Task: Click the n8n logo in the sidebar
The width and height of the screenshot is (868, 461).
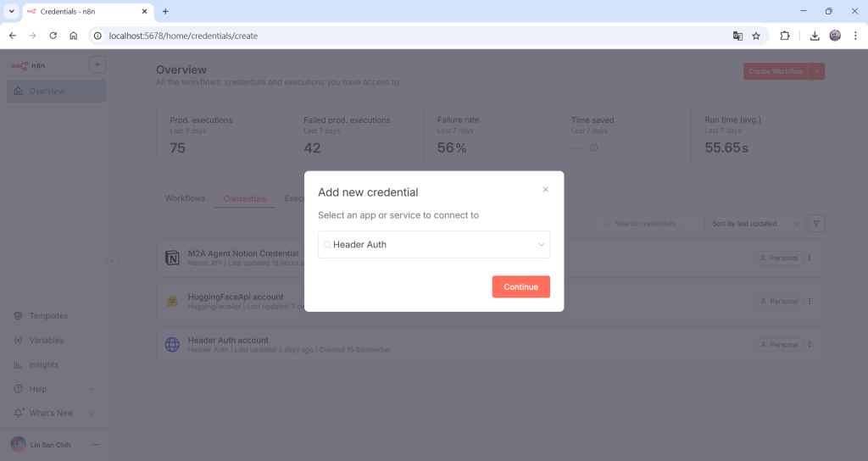Action: [x=28, y=65]
